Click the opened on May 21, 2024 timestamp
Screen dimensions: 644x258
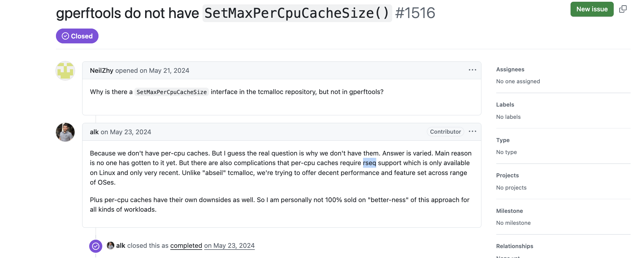152,70
